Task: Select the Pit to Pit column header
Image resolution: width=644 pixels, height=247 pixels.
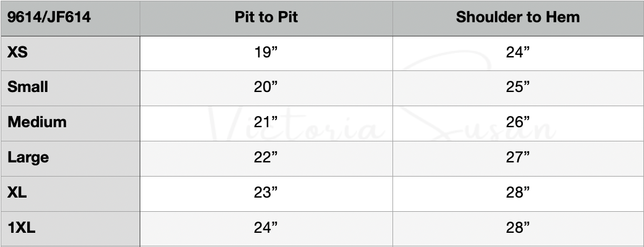Action: [266, 17]
